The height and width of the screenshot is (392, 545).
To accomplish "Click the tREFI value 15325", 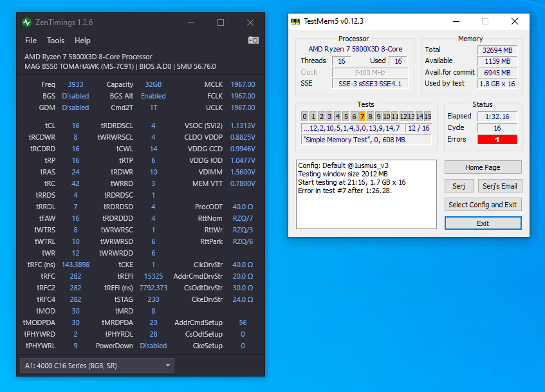I will coord(153,276).
